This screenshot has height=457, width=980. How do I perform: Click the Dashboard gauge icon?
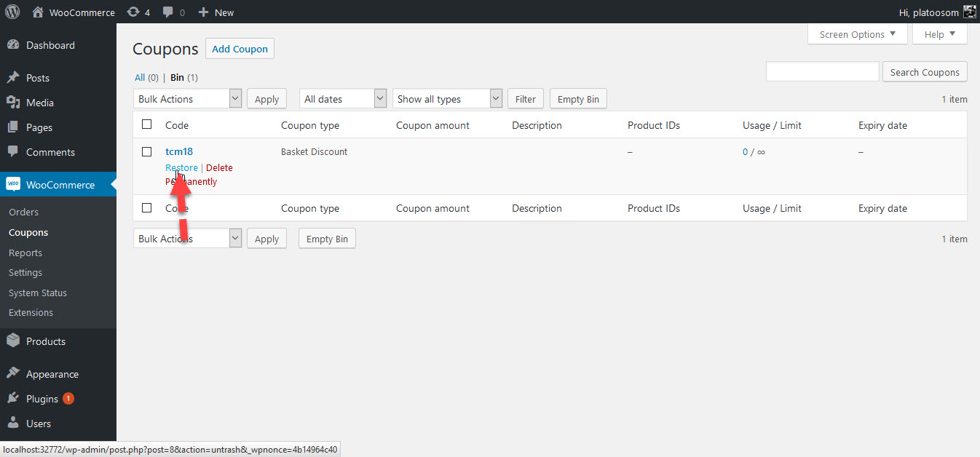[x=13, y=45]
